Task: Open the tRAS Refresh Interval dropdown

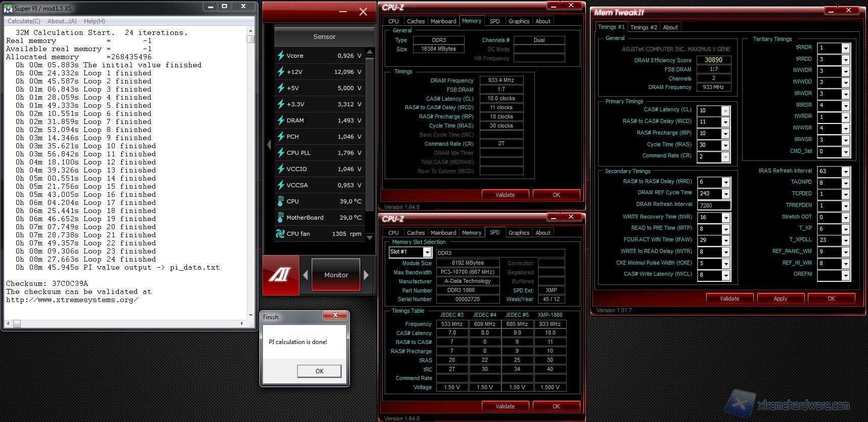Action: (845, 172)
